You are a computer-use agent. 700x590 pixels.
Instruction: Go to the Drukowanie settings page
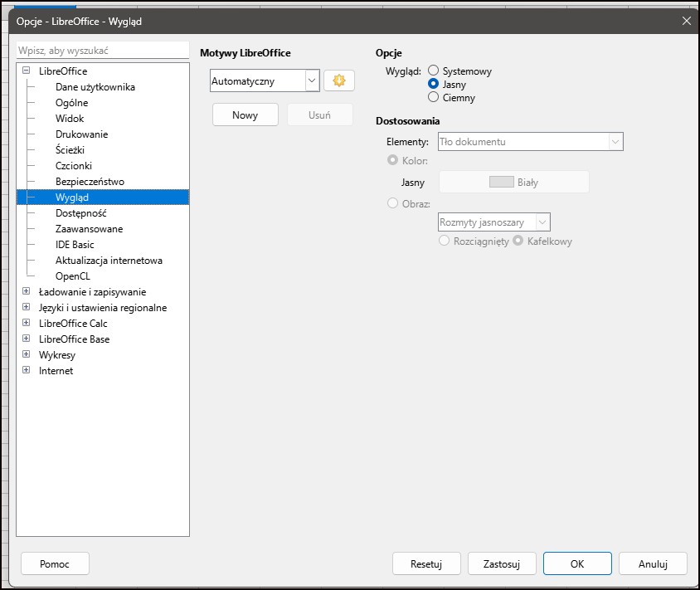click(x=82, y=134)
